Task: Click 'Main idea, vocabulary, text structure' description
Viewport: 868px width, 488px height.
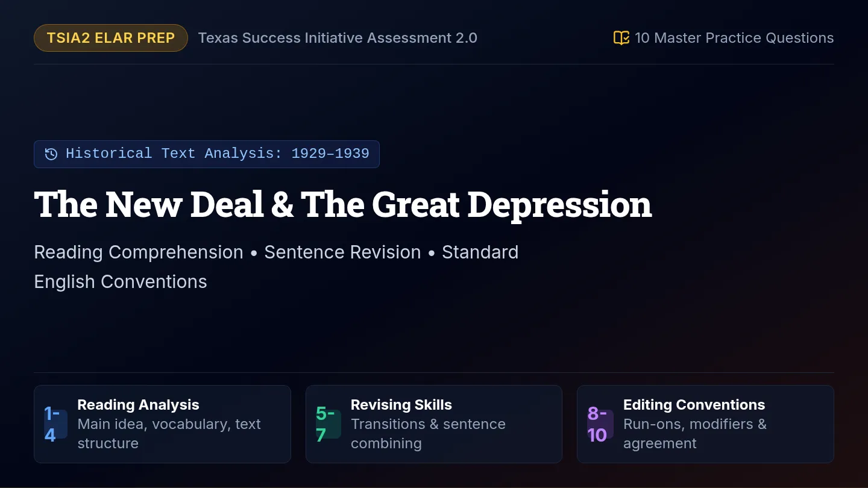Action: tap(169, 434)
